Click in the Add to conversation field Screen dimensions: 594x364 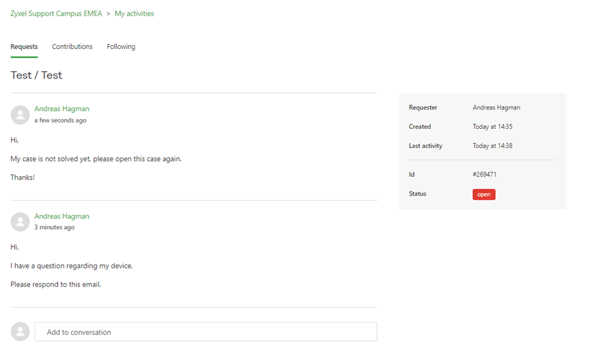coord(206,332)
